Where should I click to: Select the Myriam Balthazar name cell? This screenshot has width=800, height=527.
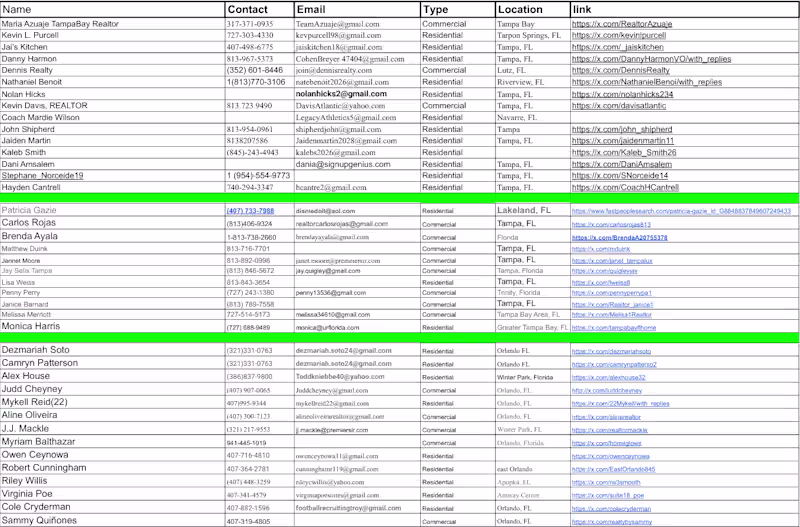112,442
